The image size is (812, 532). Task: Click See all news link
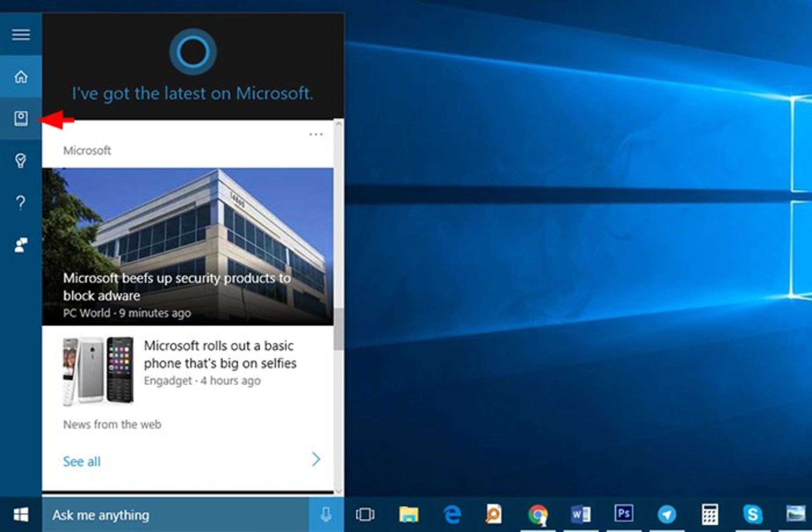(x=82, y=461)
